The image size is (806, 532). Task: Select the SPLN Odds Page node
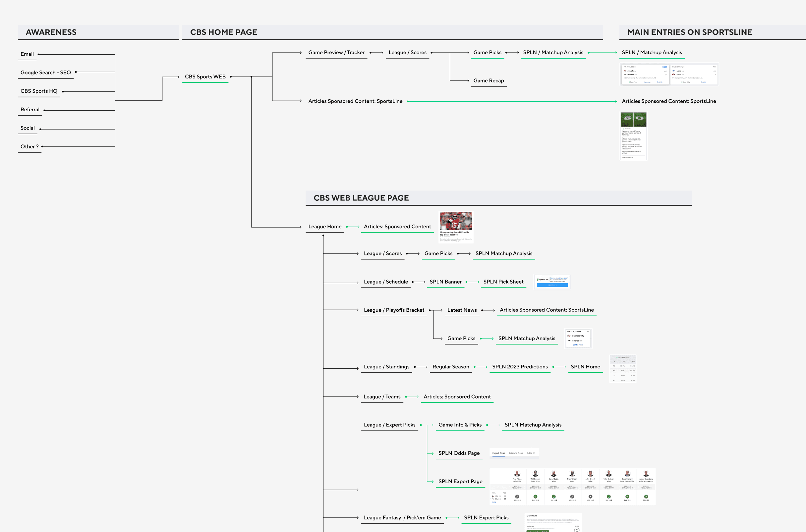459,453
